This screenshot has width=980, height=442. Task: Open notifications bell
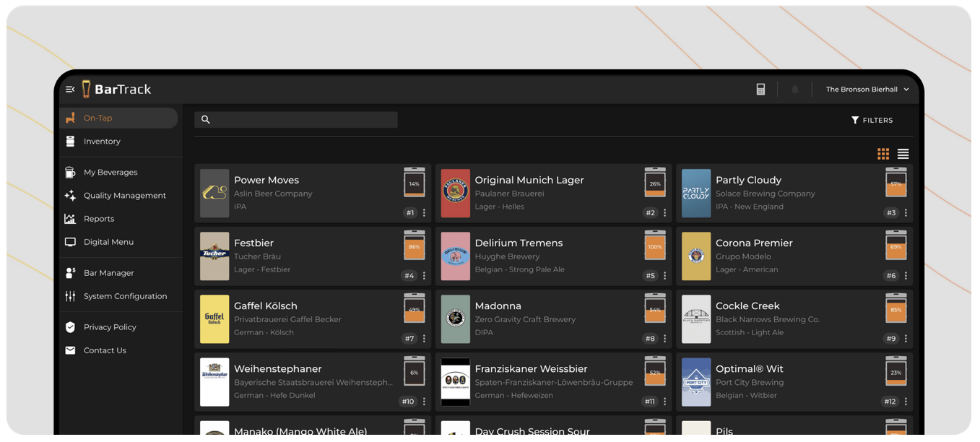point(794,90)
